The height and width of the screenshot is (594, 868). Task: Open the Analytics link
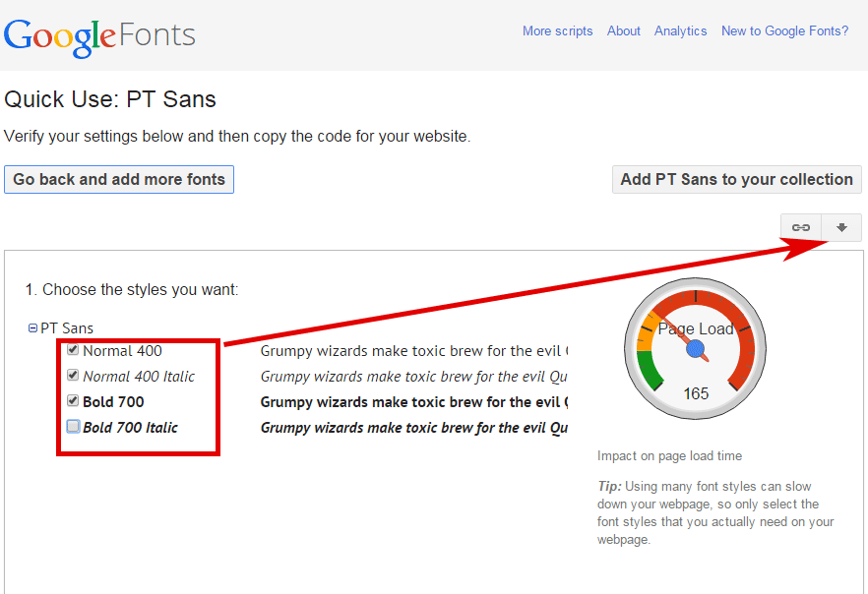point(680,30)
